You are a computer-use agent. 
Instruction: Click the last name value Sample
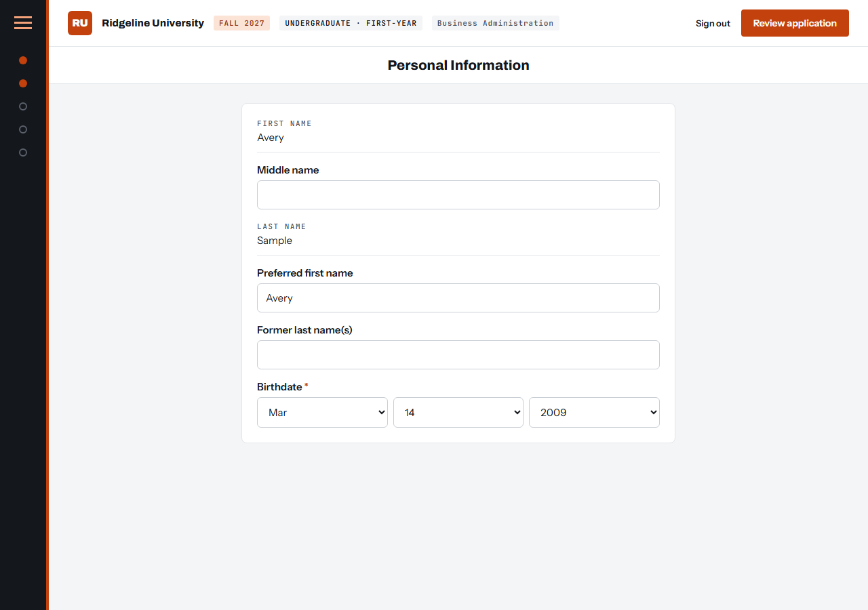275,241
